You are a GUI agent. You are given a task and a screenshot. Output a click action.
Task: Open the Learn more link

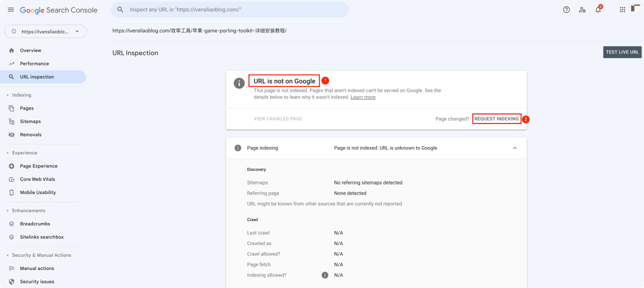pyautogui.click(x=363, y=97)
